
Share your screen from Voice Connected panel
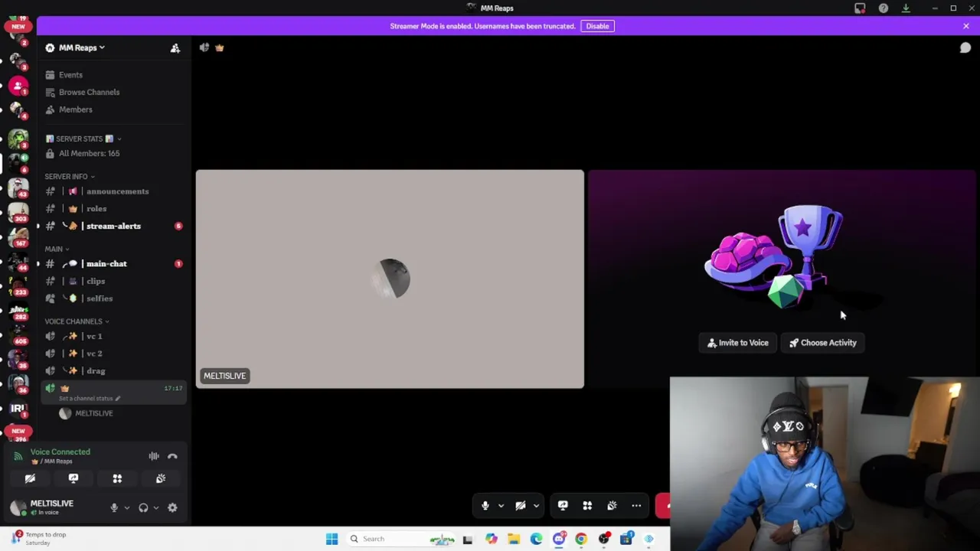point(73,478)
